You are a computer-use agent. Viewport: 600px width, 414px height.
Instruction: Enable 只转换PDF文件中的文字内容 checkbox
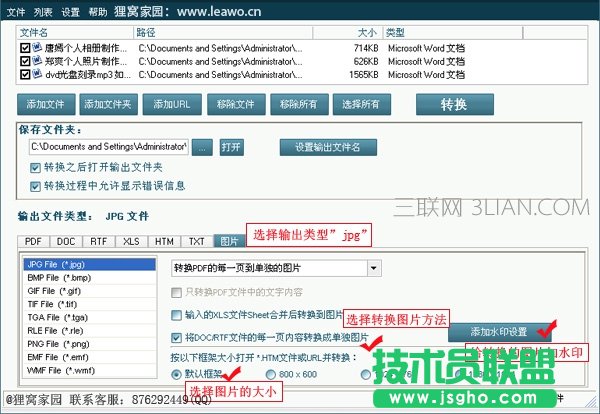(x=176, y=293)
